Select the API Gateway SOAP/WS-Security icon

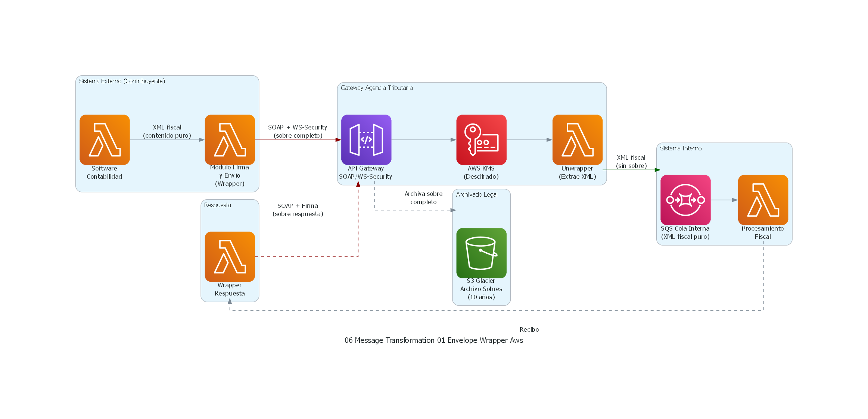tap(366, 140)
